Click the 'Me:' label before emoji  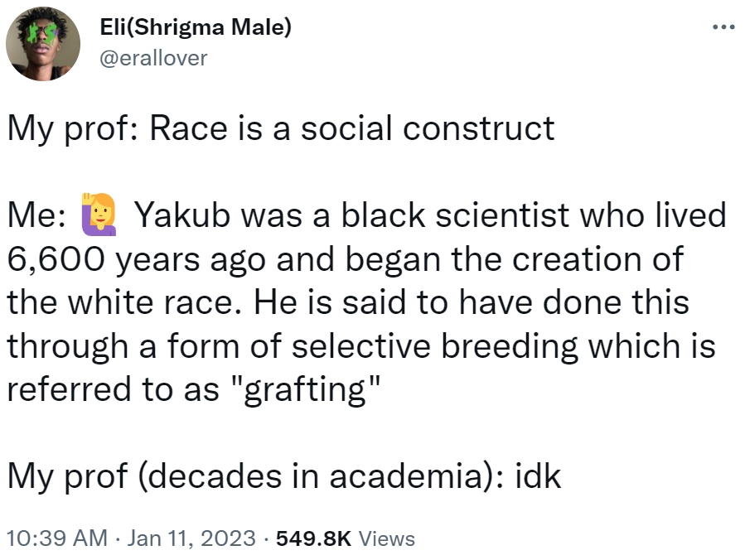pos(37,215)
